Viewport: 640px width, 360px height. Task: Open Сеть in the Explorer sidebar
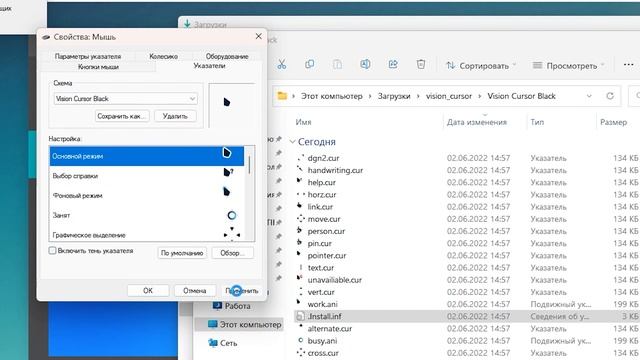(x=229, y=343)
